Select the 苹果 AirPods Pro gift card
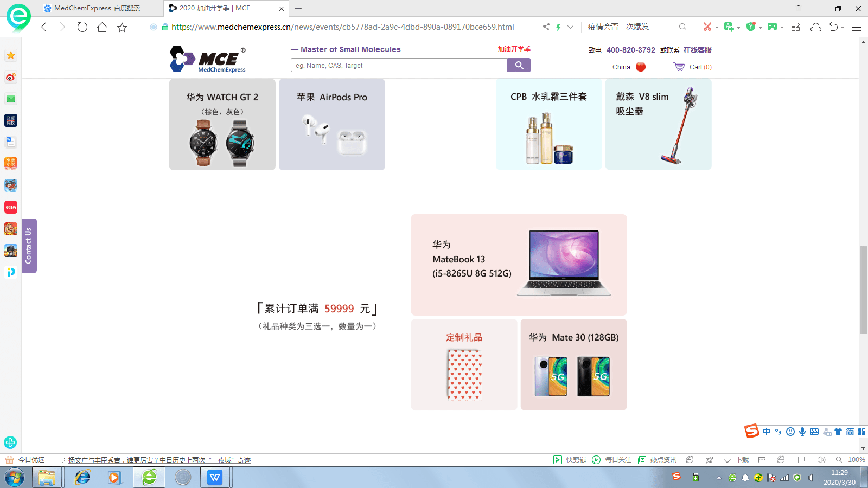868x488 pixels. point(332,124)
